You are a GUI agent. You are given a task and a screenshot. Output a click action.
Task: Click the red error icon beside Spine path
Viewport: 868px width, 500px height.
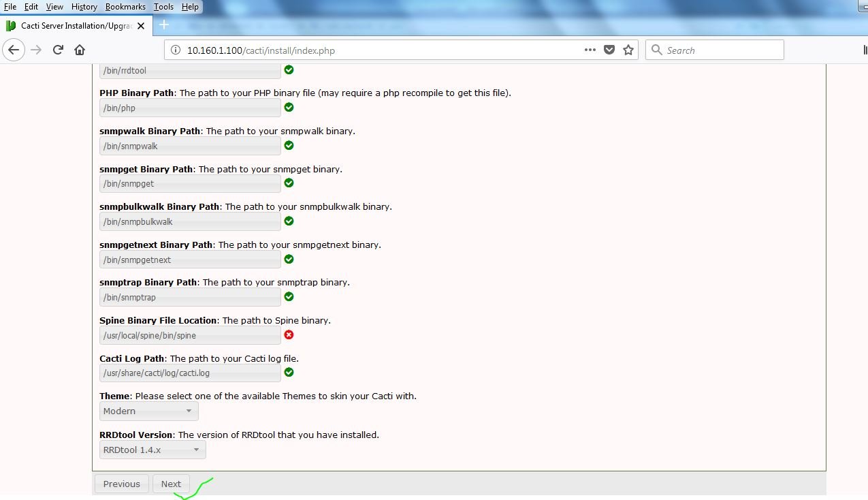[x=289, y=334]
